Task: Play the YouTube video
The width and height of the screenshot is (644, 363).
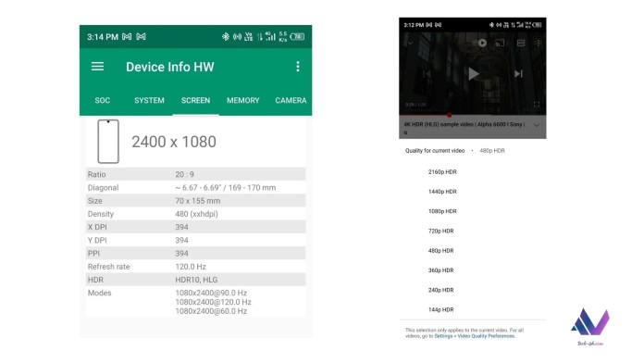Action: (473, 73)
